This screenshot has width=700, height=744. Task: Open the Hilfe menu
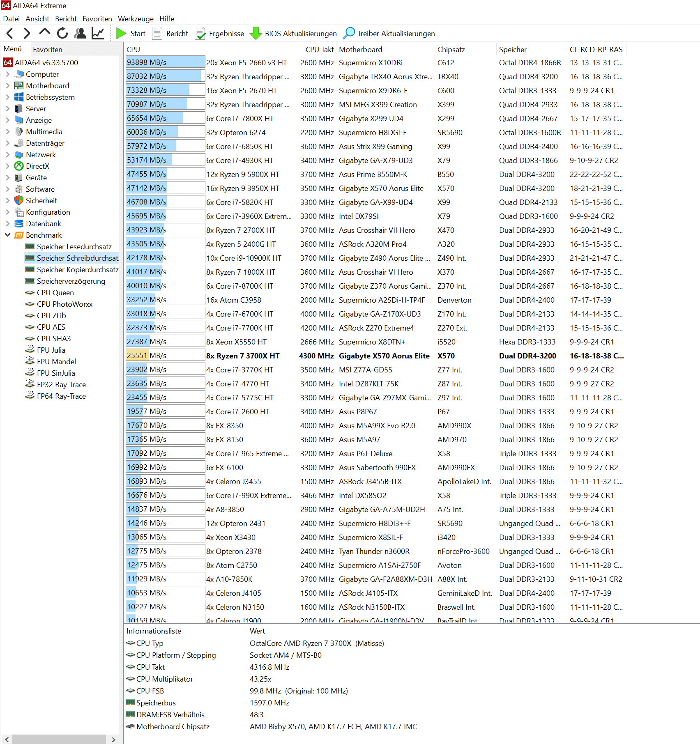[x=167, y=19]
